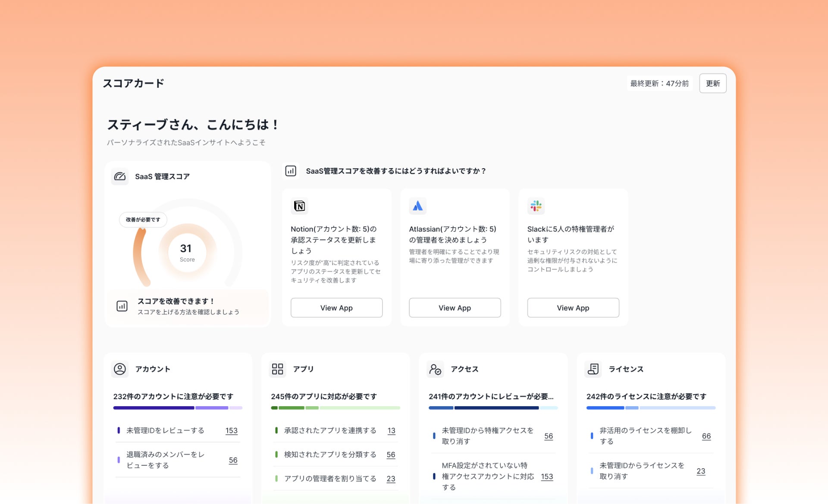Click the アクセス user-check icon

(x=435, y=369)
